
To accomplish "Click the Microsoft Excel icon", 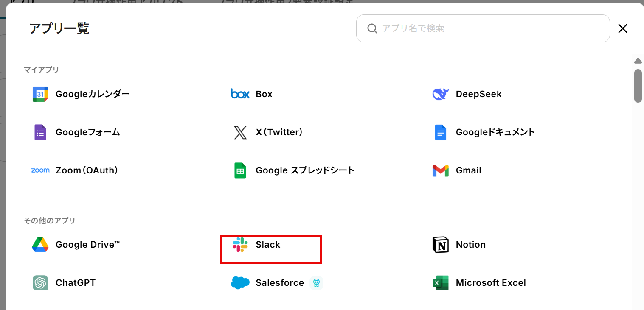I will 440,283.
